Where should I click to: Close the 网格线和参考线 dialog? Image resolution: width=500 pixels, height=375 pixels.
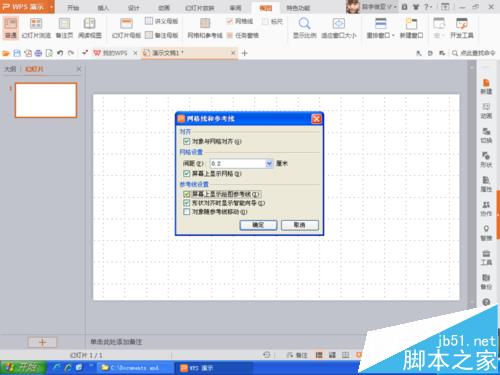316,119
